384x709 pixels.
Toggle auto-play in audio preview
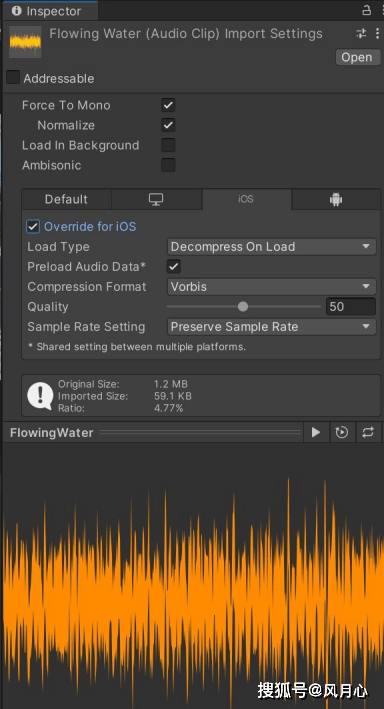click(342, 433)
